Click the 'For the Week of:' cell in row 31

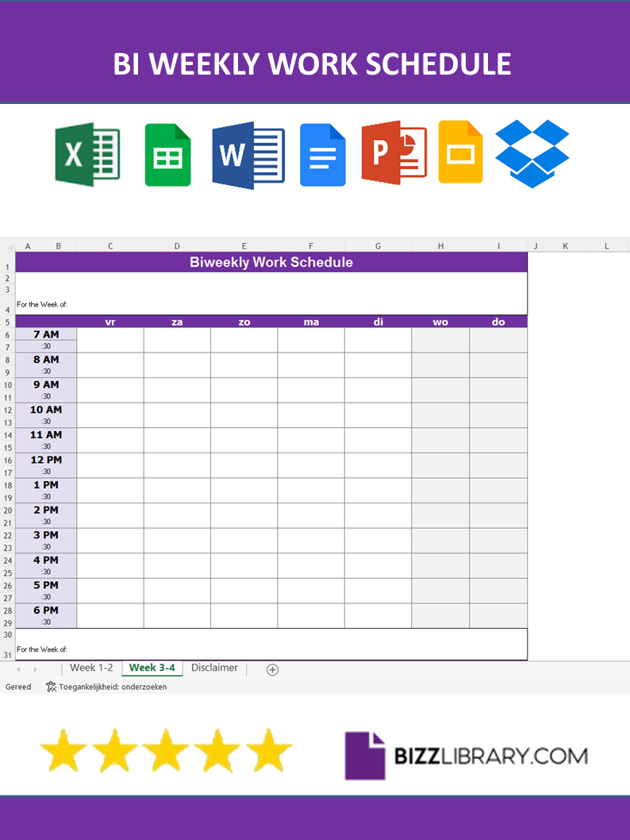click(x=42, y=649)
